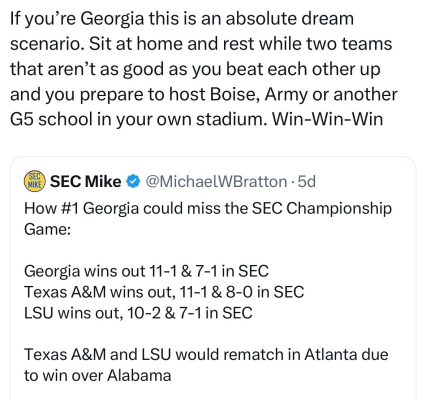
Task: Select the 'Win-Win-Win' text in main post
Action: (328, 119)
